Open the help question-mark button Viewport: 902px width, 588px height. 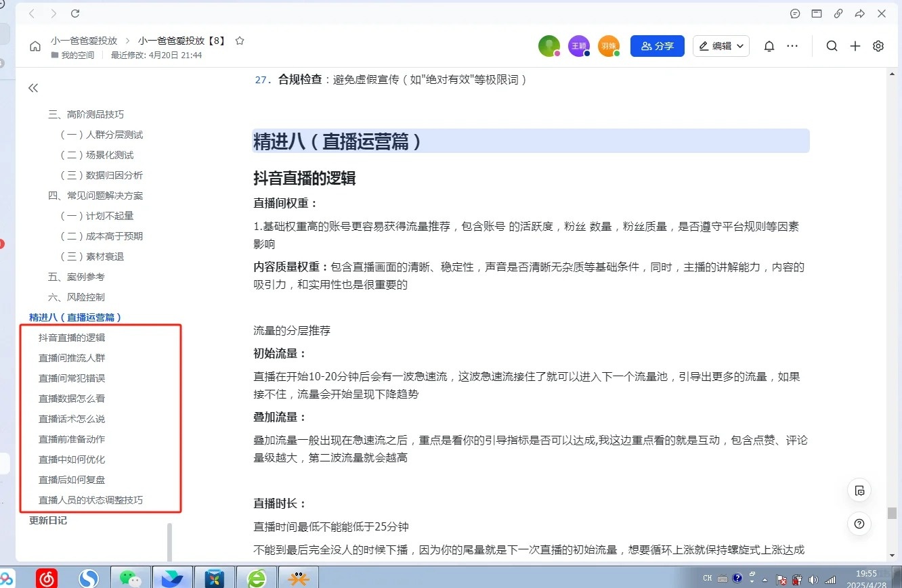click(x=859, y=523)
